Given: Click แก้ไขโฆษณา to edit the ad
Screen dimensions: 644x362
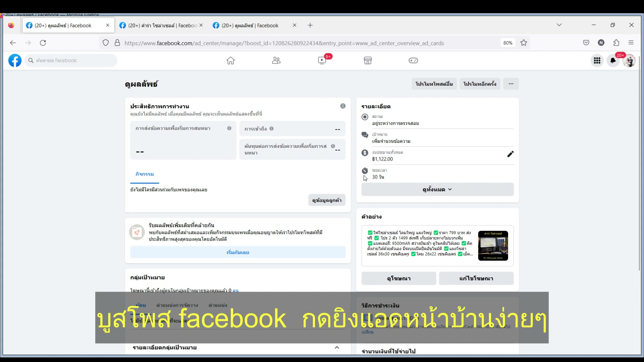Looking at the screenshot, I should click(x=476, y=278).
